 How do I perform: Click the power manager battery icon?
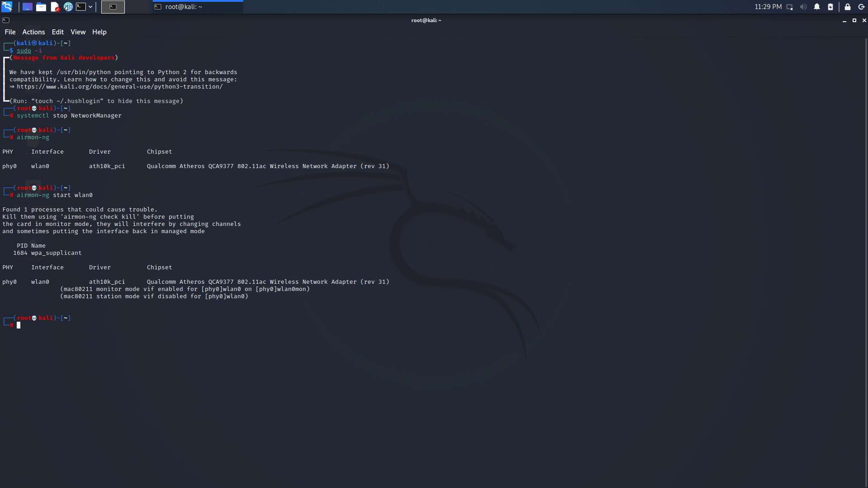click(x=830, y=7)
